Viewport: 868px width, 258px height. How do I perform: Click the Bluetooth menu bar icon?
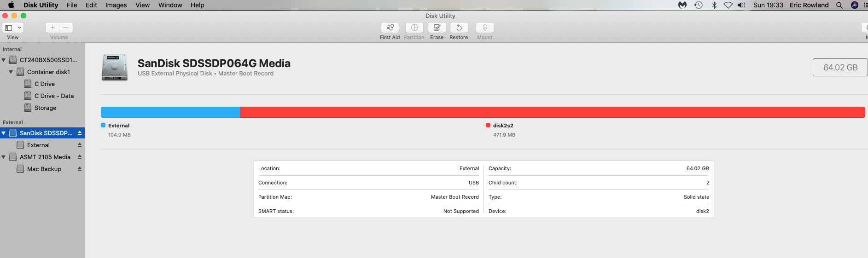(x=714, y=5)
